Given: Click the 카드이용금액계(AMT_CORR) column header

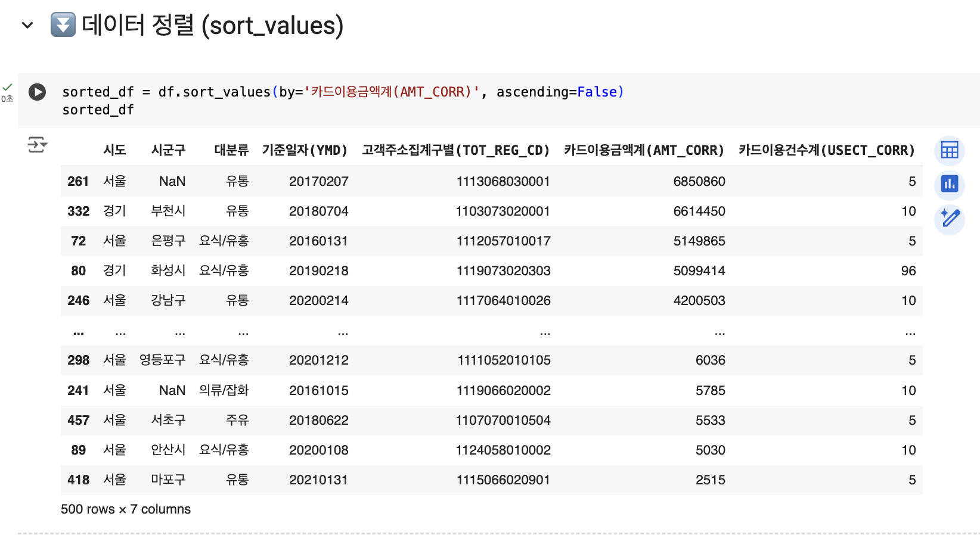Looking at the screenshot, I should pyautogui.click(x=644, y=150).
